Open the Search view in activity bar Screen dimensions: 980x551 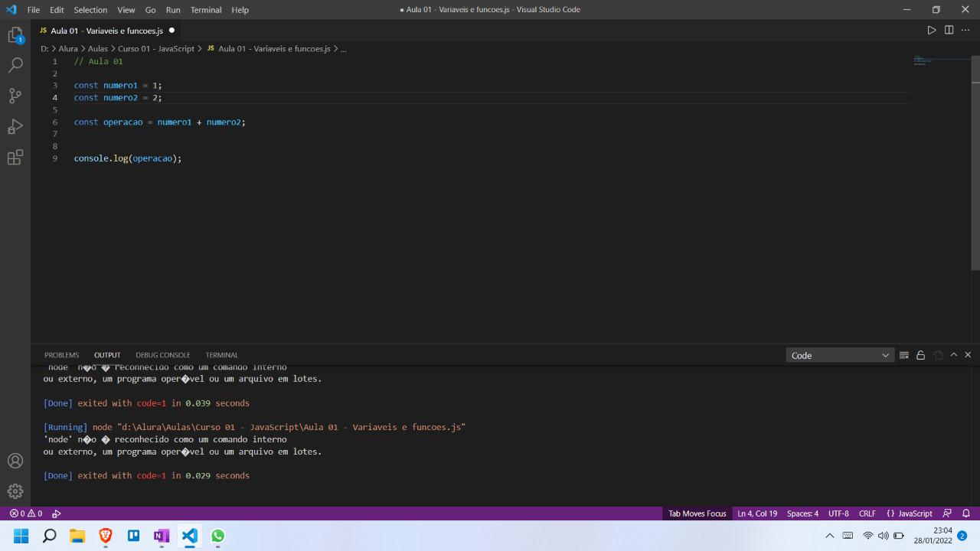[x=15, y=66]
